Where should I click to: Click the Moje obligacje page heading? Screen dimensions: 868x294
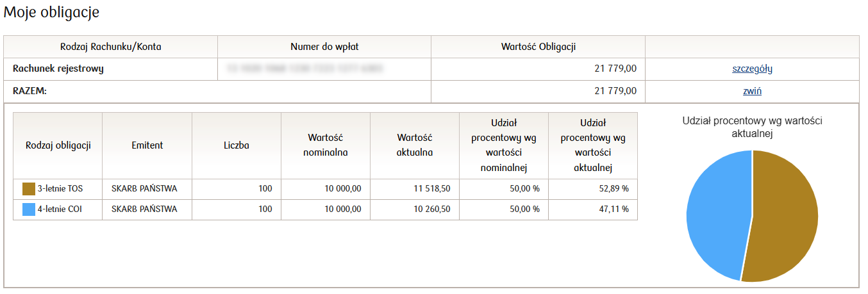point(52,12)
